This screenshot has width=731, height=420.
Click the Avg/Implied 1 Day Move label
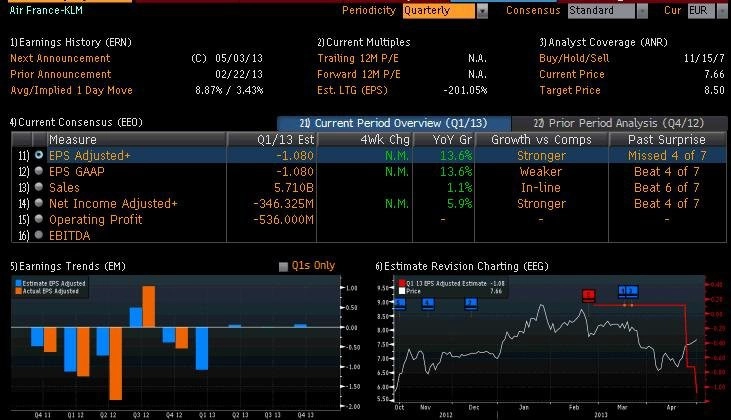tap(71, 90)
